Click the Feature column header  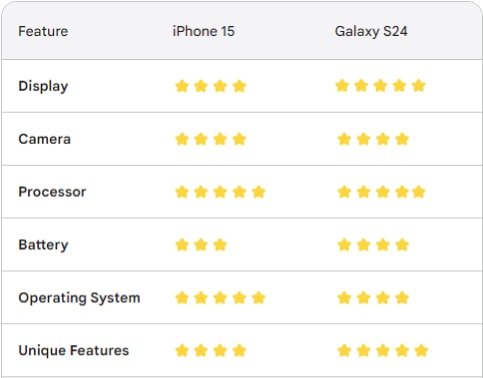(x=43, y=31)
